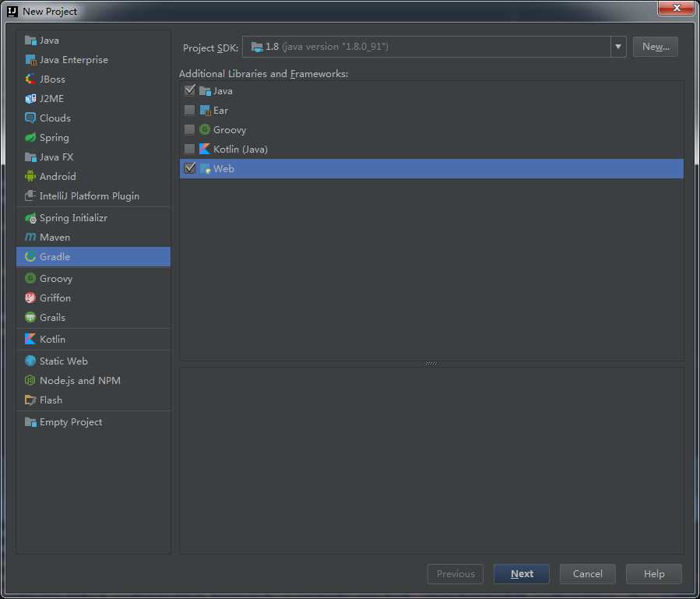Click the 'Kotlin (Java)' label text
The height and width of the screenshot is (599, 700).
[240, 150]
